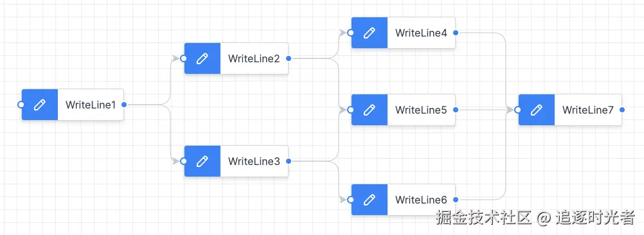The height and width of the screenshot is (235, 644).
Task: Click the output port dot of WriteLine7
Action: (622, 110)
